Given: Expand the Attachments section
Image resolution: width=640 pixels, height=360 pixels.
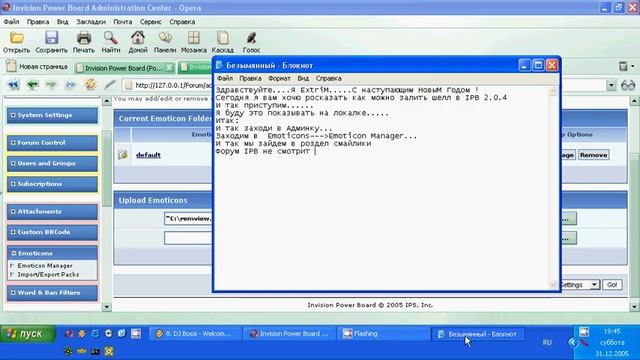Looking at the screenshot, I should (x=52, y=212).
